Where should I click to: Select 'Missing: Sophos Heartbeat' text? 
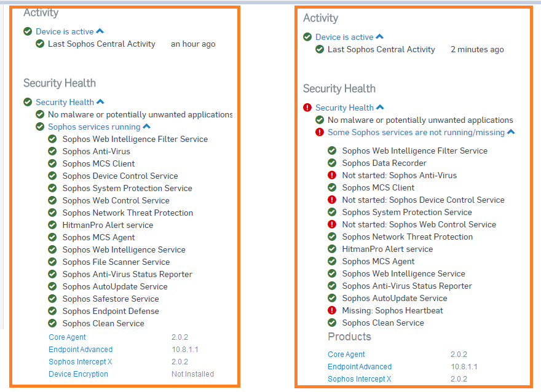point(393,310)
